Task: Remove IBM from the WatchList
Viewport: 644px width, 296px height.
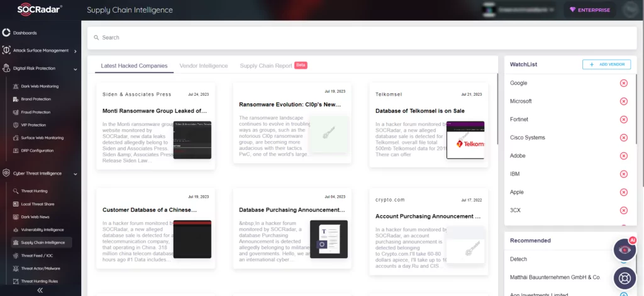Action: click(x=623, y=174)
